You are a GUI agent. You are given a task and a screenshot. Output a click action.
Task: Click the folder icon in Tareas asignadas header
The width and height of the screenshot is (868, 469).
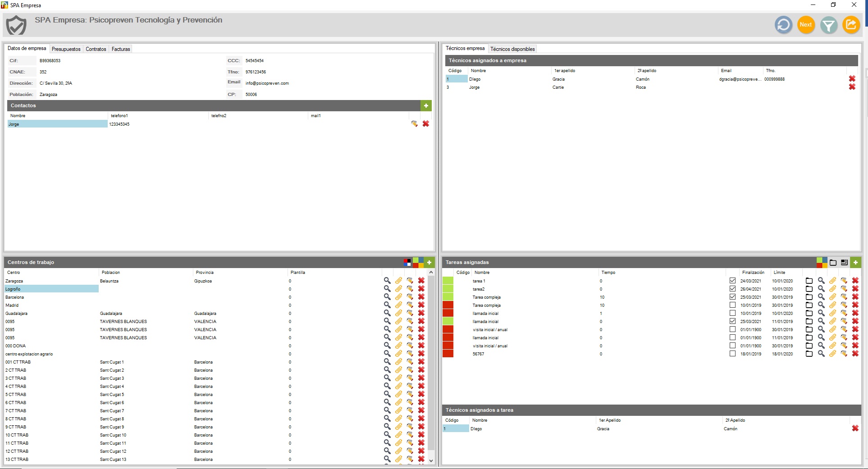[833, 262]
